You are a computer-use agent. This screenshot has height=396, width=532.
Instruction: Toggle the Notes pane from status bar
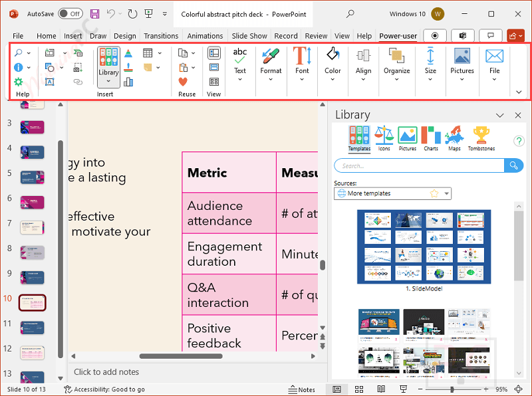(302, 389)
